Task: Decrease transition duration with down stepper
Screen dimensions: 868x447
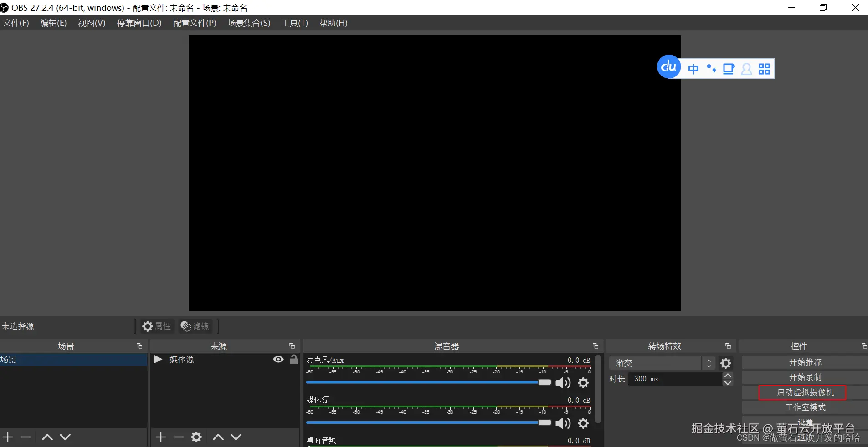Action: (x=728, y=383)
